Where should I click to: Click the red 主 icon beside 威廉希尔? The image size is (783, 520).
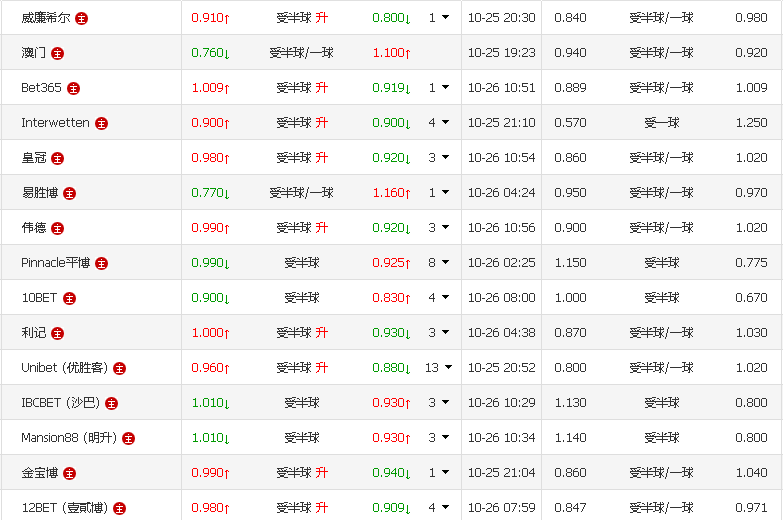(x=82, y=18)
